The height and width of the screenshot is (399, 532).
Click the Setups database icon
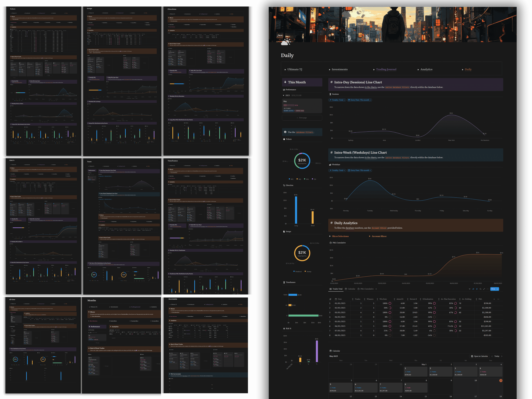pos(284,232)
